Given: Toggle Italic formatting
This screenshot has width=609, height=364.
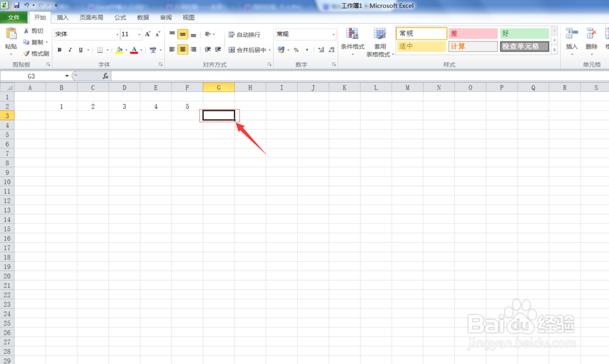Looking at the screenshot, I should pos(70,50).
